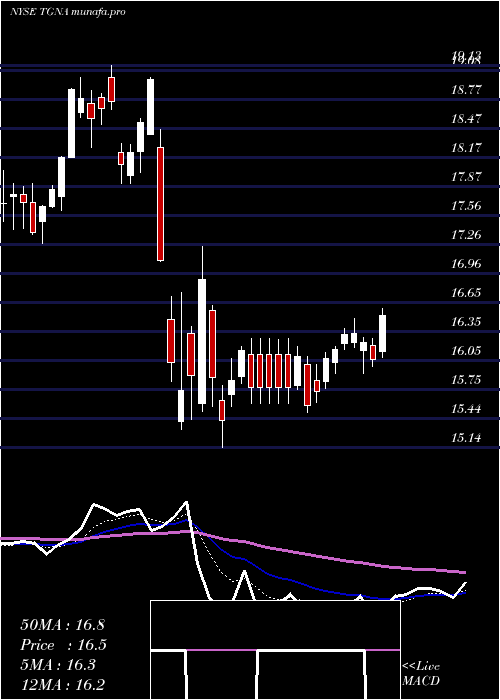The width and height of the screenshot is (500, 700).
Task: Click the 17.56 price axis label
Action: [466, 206]
